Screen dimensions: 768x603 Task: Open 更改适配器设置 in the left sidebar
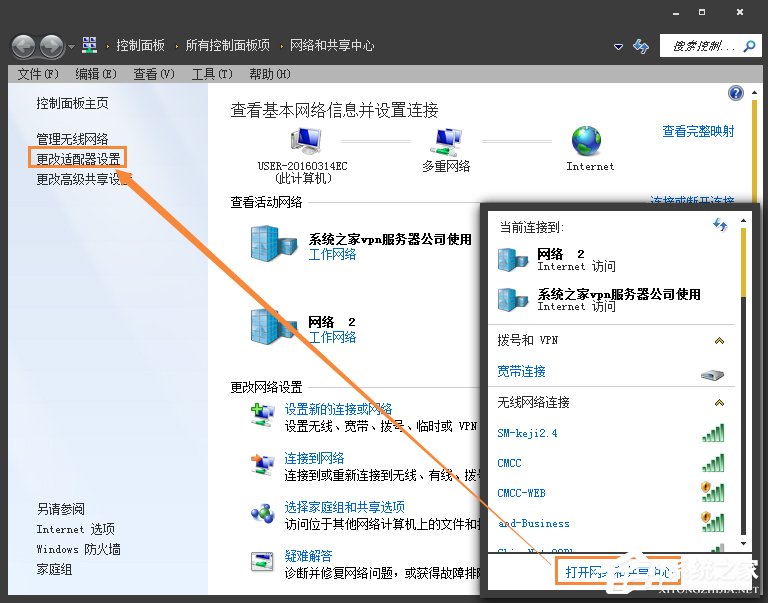tap(78, 159)
